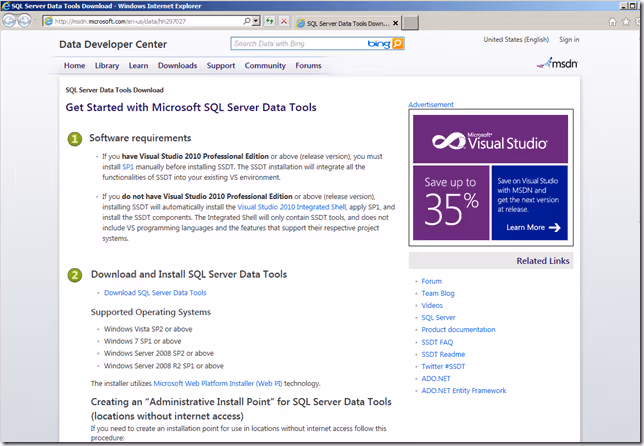The width and height of the screenshot is (644, 446).
Task: Open Microsoft Web Platform Installer (Web PI) link
Action: (x=218, y=383)
